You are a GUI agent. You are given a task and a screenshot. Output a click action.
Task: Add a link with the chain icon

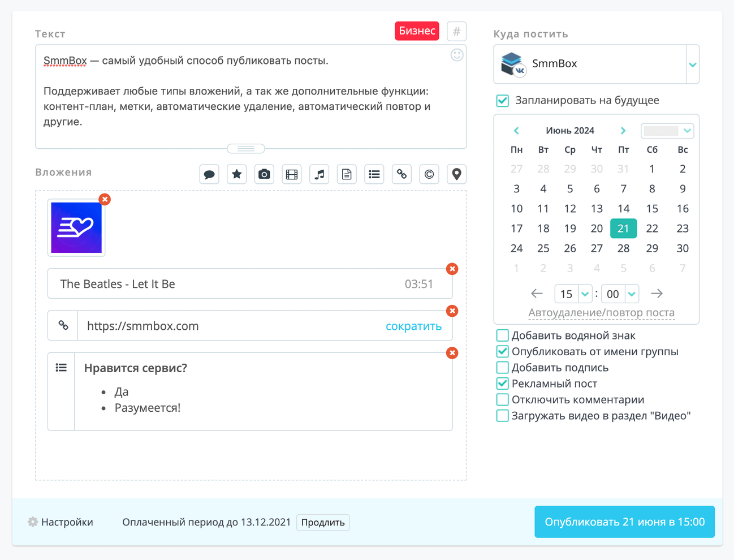point(401,174)
